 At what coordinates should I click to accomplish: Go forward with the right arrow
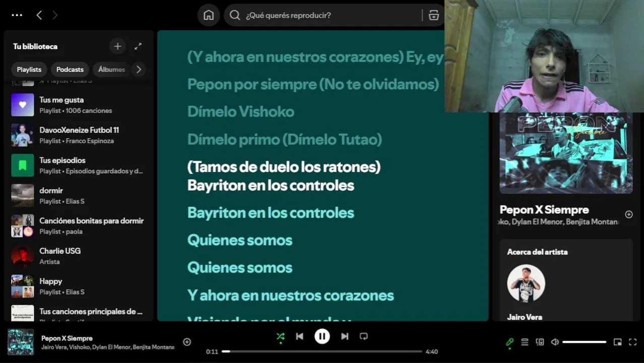pyautogui.click(x=55, y=15)
